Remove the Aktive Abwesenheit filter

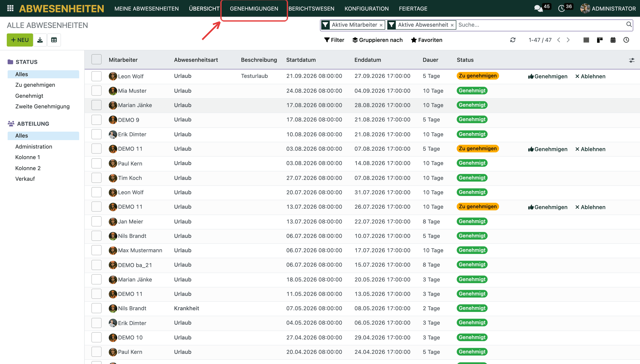pyautogui.click(x=452, y=25)
